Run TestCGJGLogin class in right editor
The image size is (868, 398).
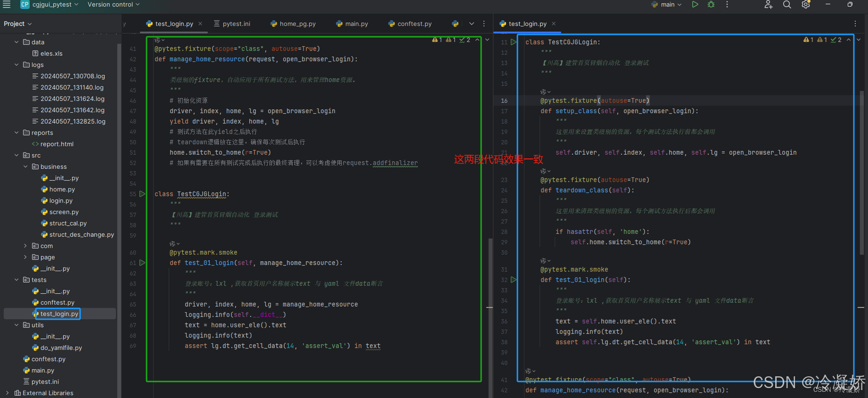pyautogui.click(x=514, y=42)
